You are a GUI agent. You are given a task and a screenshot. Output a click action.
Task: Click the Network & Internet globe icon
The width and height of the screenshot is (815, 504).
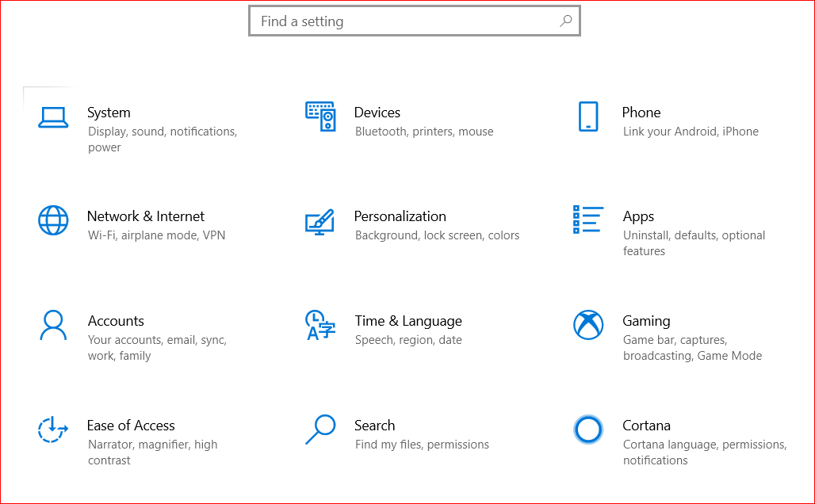coord(53,220)
